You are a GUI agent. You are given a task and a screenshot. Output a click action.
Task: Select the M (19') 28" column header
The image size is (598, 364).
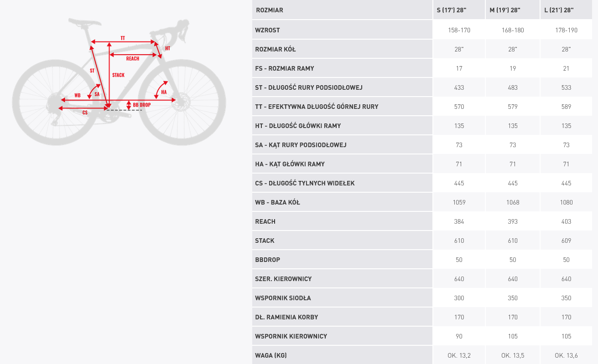coord(505,10)
